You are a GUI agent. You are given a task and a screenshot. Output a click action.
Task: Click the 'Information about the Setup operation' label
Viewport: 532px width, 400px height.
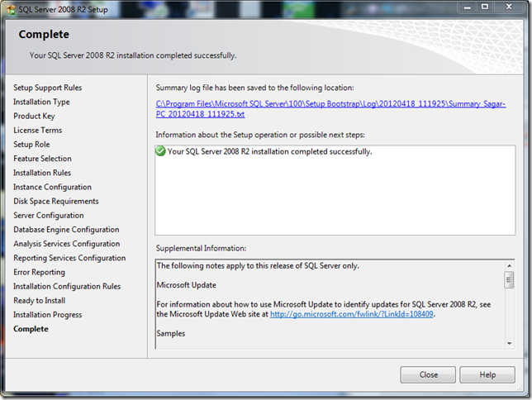(260, 135)
